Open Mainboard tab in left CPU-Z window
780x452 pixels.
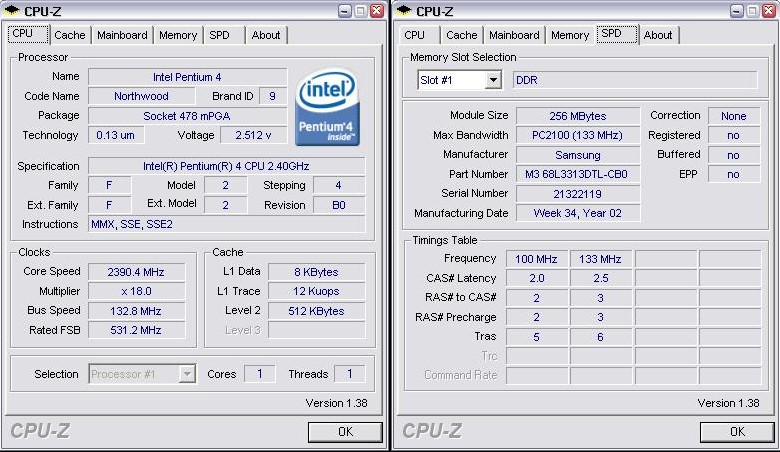[122, 35]
